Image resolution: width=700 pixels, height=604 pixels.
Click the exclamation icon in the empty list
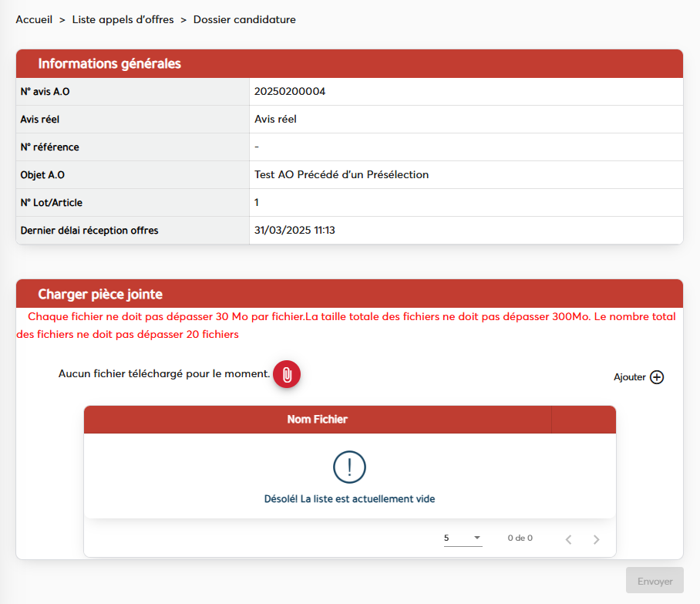pos(349,467)
